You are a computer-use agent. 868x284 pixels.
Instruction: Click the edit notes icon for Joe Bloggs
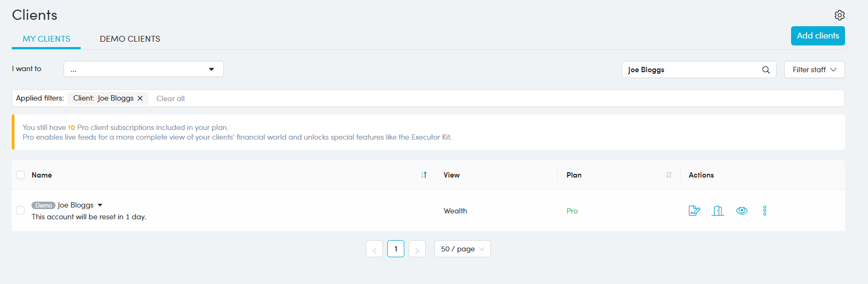pos(694,211)
